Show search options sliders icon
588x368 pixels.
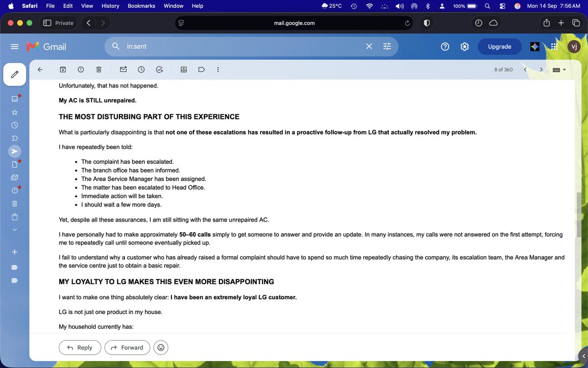click(387, 46)
